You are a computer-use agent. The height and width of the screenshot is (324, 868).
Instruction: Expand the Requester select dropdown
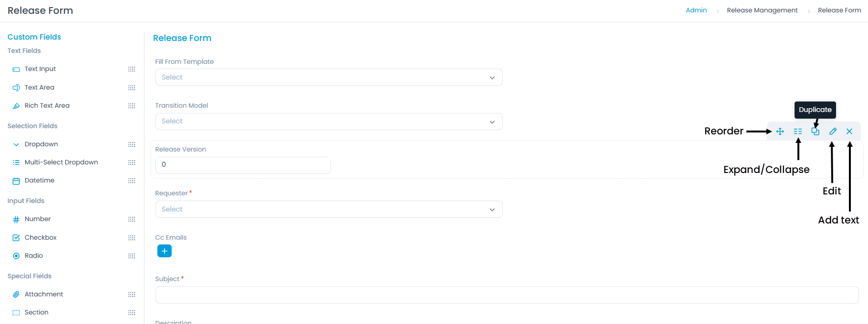click(329, 209)
